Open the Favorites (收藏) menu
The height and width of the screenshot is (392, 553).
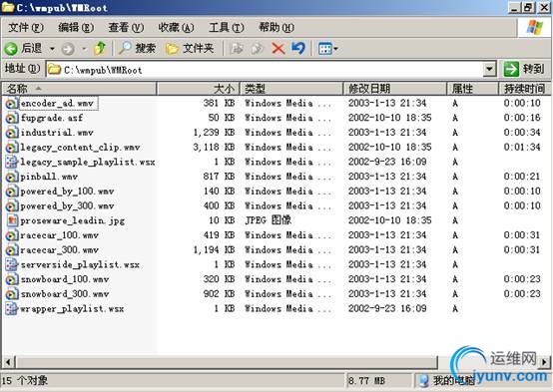coord(176,27)
